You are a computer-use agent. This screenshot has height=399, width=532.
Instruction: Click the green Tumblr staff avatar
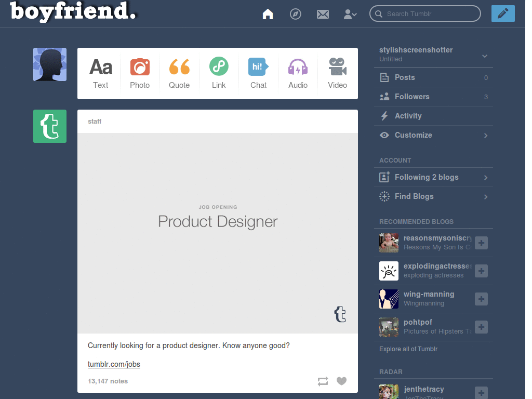tap(50, 126)
